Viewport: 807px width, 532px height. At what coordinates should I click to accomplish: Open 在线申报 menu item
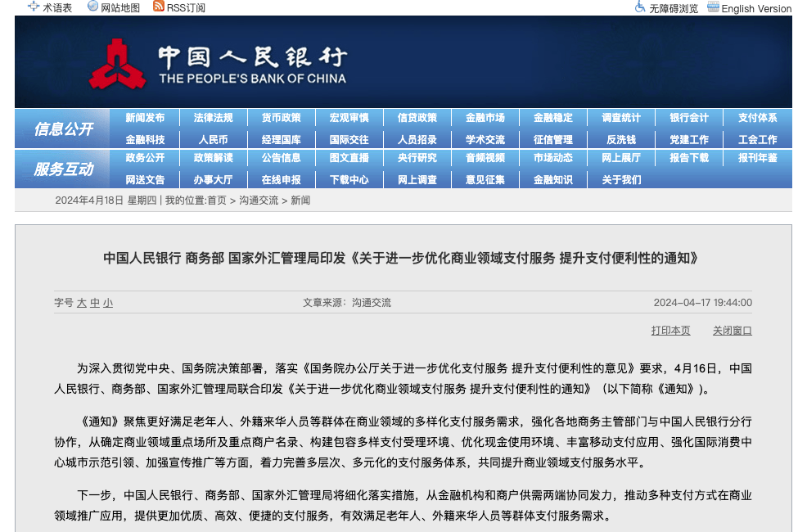(x=281, y=180)
